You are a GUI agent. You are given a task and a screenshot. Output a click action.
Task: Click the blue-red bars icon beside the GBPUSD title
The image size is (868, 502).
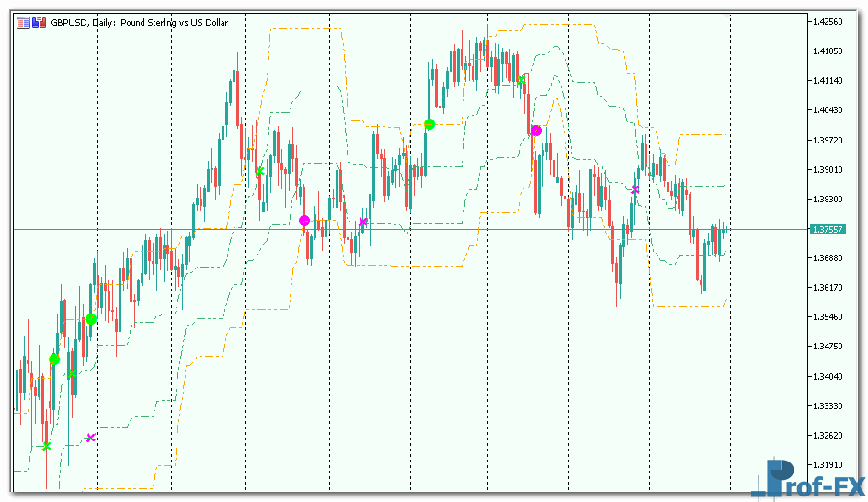point(39,23)
